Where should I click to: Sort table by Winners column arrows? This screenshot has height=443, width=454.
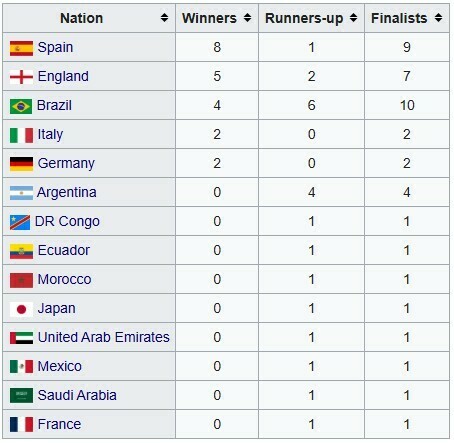pyautogui.click(x=247, y=18)
